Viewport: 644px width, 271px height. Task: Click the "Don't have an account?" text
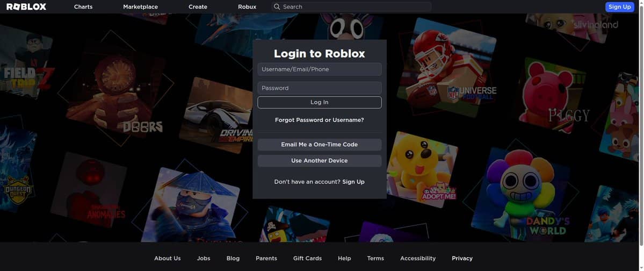click(x=307, y=182)
